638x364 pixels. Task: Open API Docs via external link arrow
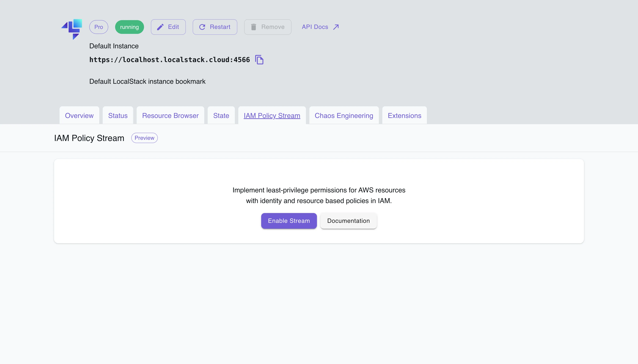[x=335, y=27]
